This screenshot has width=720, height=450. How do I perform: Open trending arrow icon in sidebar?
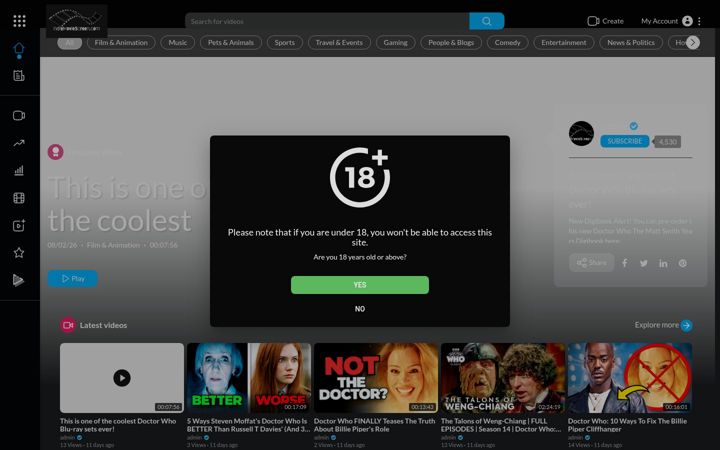click(19, 143)
